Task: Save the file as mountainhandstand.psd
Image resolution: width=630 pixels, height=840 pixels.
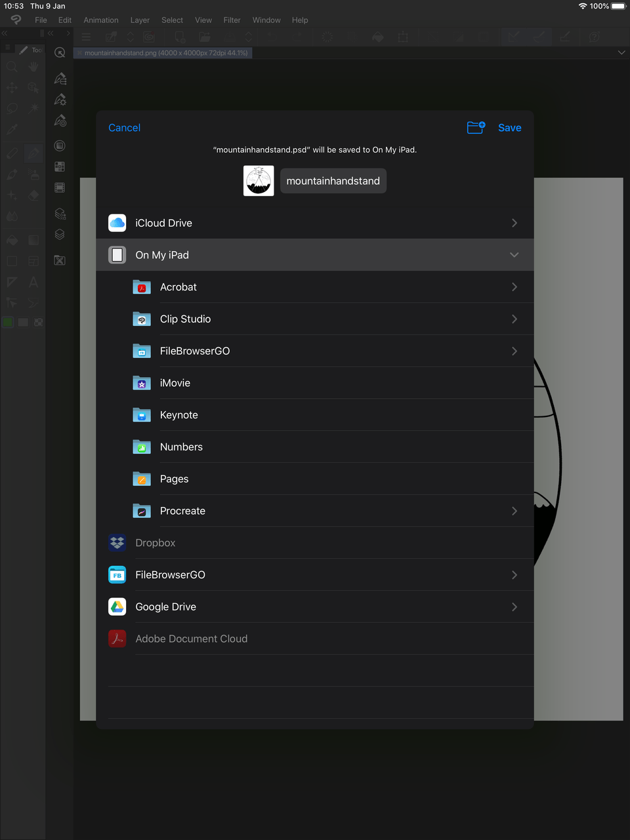Action: coord(510,128)
